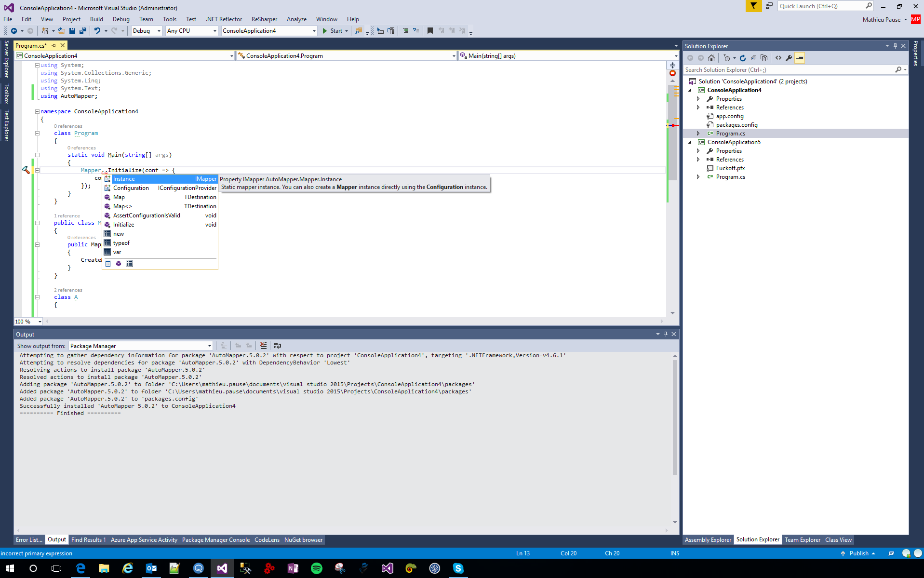Click the Start debugging button
The image size is (924, 578).
(335, 31)
